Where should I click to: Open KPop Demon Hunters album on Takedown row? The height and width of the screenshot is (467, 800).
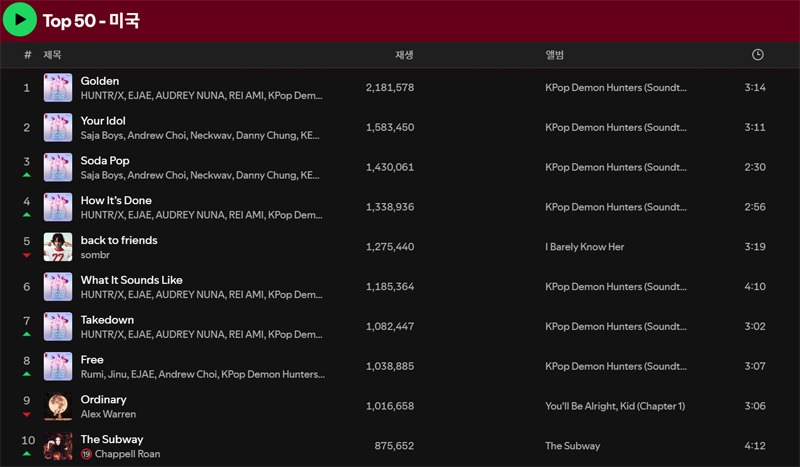pos(616,326)
